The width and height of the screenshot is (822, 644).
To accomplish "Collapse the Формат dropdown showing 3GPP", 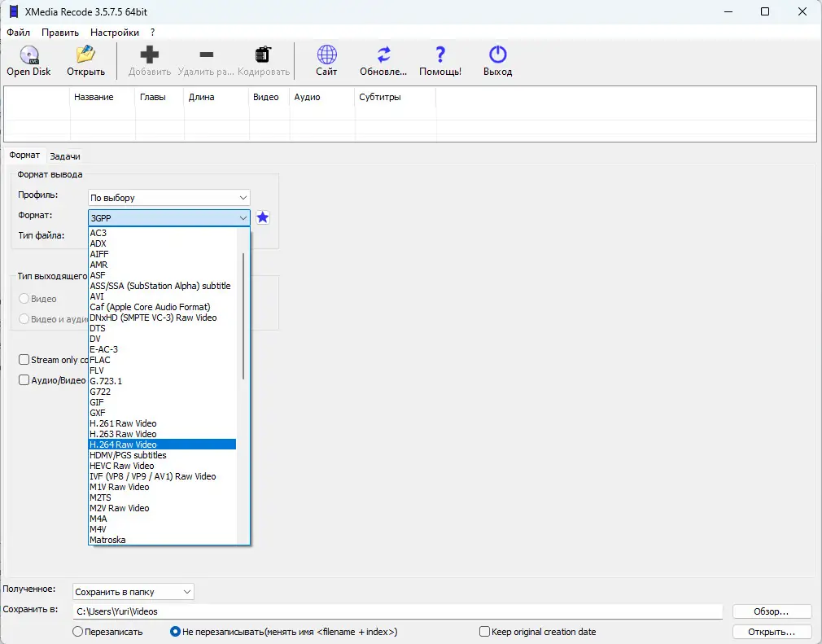I will pos(168,217).
